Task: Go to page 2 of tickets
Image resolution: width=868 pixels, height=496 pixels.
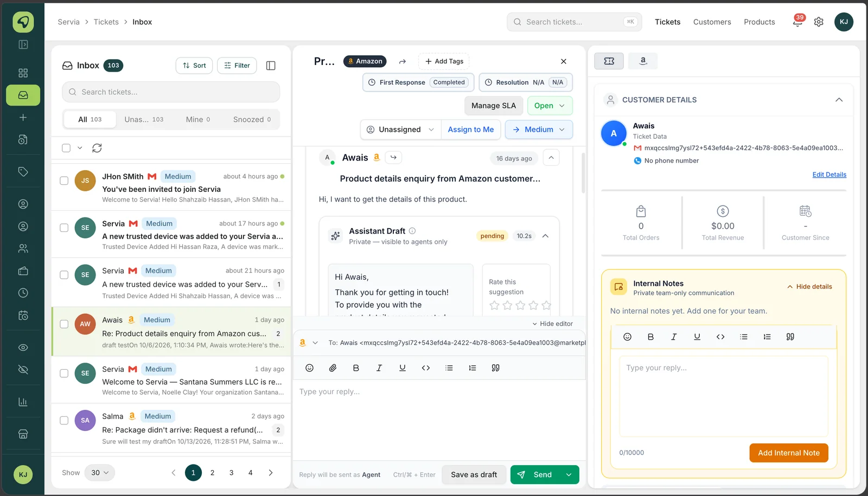Action: (212, 473)
